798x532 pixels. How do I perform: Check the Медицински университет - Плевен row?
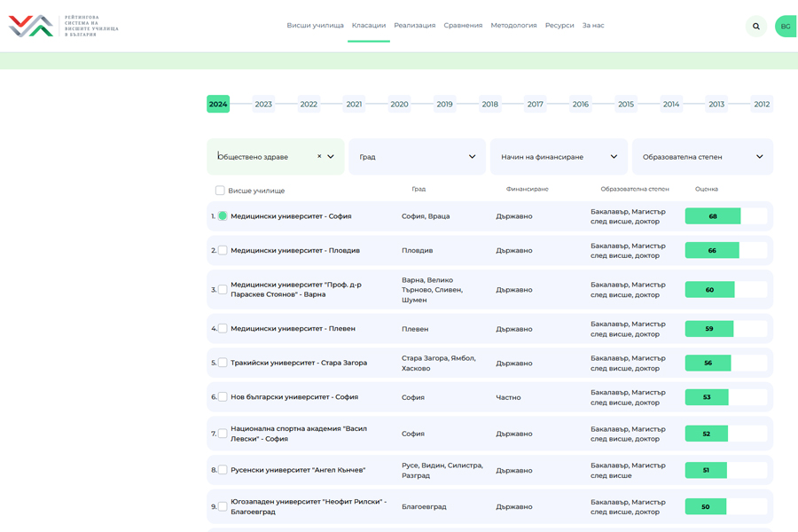223,328
